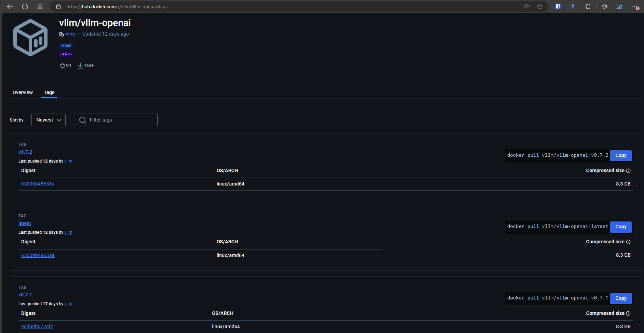Viewport: 644px width, 333px height.
Task: Open the browser home page icon
Action: 40,7
